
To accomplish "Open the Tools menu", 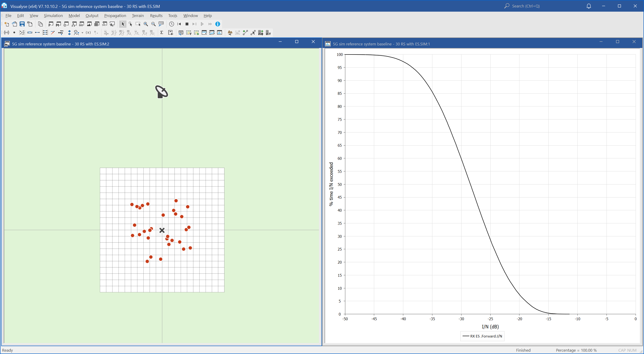I will [173, 16].
